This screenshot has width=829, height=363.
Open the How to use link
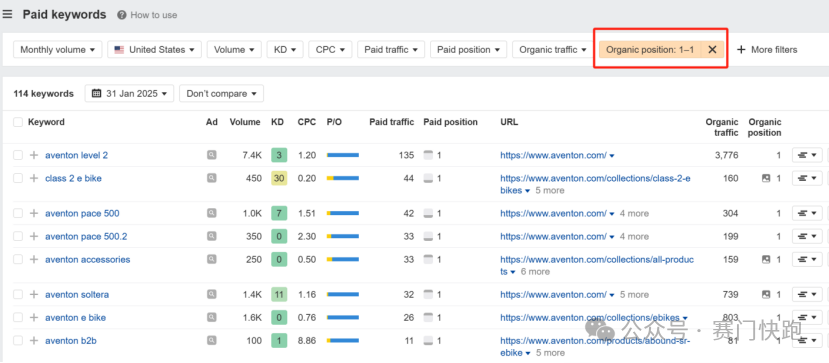(x=153, y=15)
